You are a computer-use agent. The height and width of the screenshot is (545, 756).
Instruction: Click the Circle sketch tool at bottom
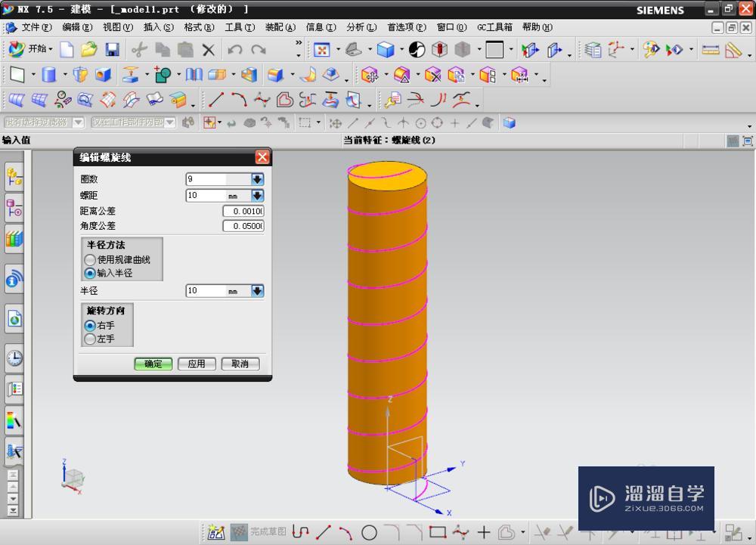tap(369, 532)
